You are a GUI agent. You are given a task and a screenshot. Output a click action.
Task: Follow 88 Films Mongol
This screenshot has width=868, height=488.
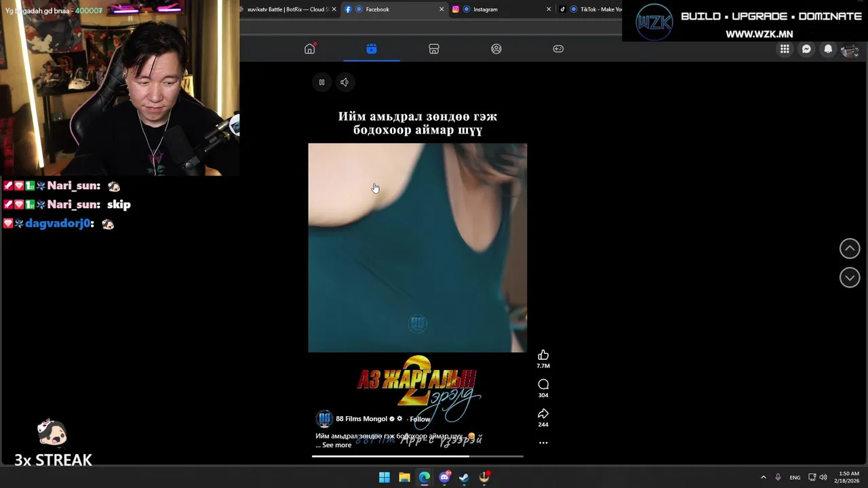click(x=420, y=419)
